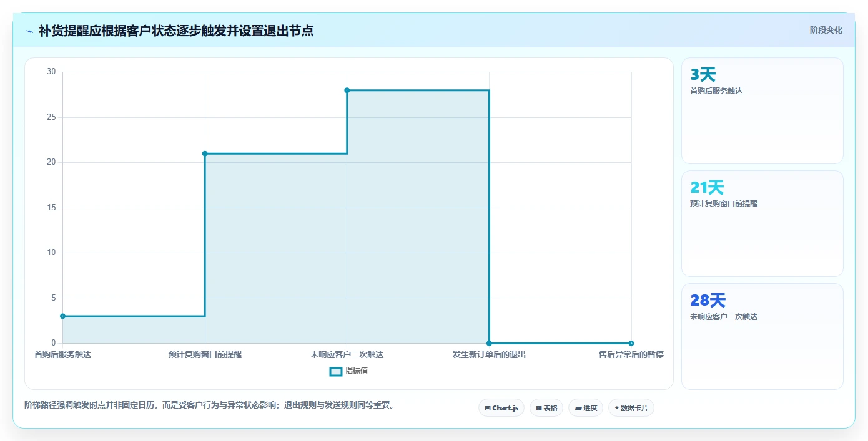
Task: Click the lightning icon beside the title
Action: 29,31
